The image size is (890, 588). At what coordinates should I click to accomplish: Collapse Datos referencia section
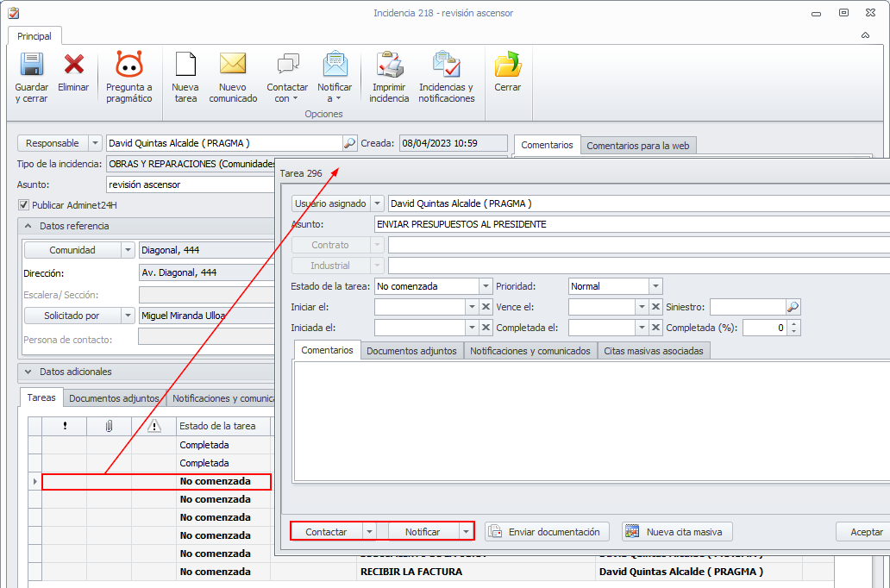point(28,226)
